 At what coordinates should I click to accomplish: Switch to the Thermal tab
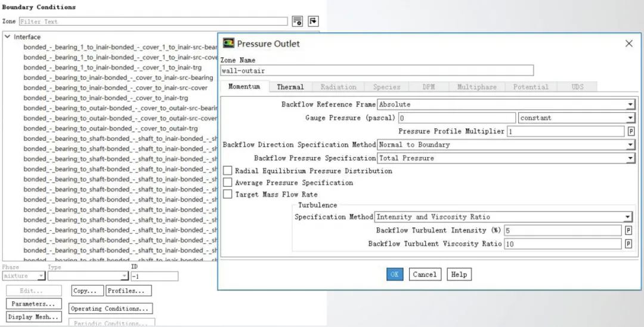coord(290,87)
